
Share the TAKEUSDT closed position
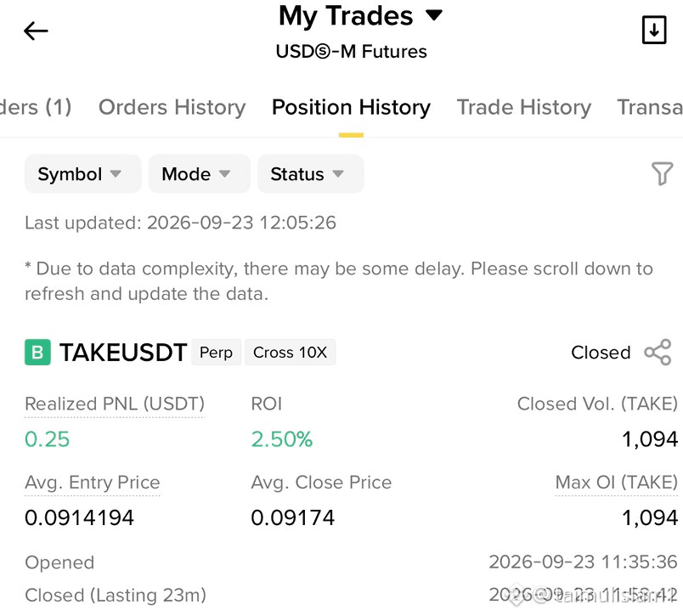coord(658,352)
